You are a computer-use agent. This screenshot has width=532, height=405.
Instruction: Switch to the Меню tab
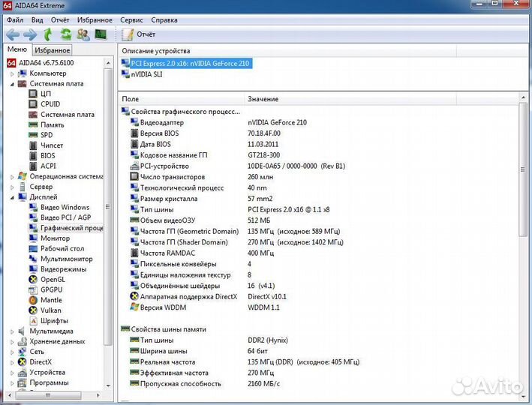click(x=17, y=49)
